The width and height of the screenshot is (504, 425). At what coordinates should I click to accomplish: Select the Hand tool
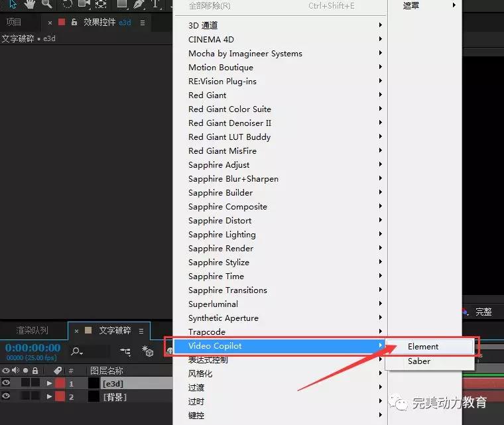(x=30, y=4)
